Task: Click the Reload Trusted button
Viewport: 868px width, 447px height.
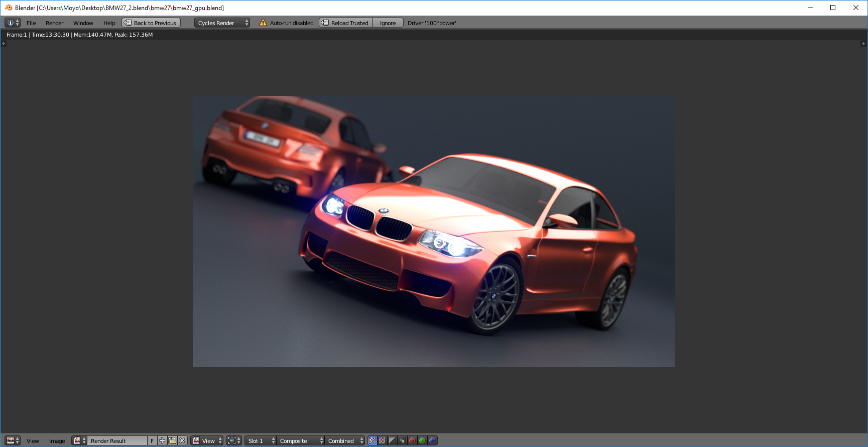Action: tap(346, 23)
